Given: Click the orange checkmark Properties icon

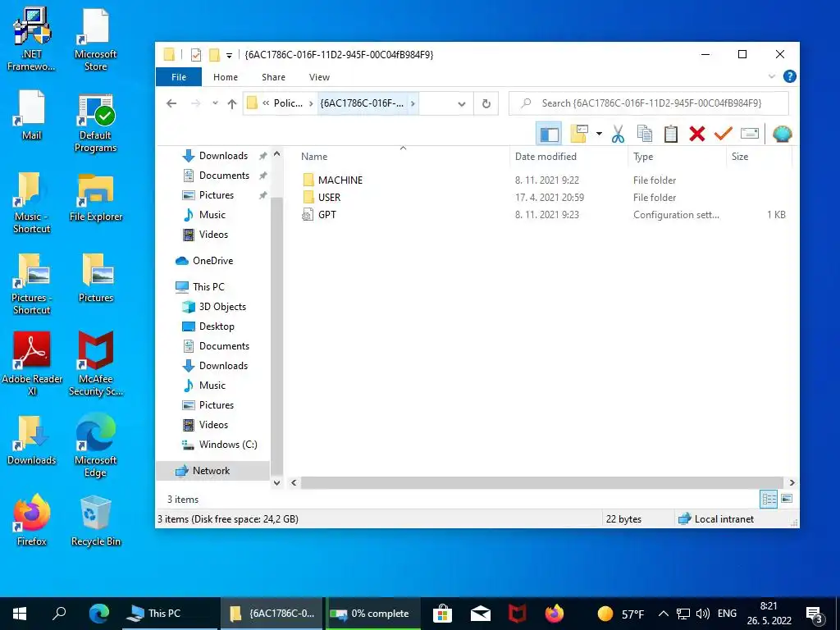Looking at the screenshot, I should [724, 134].
